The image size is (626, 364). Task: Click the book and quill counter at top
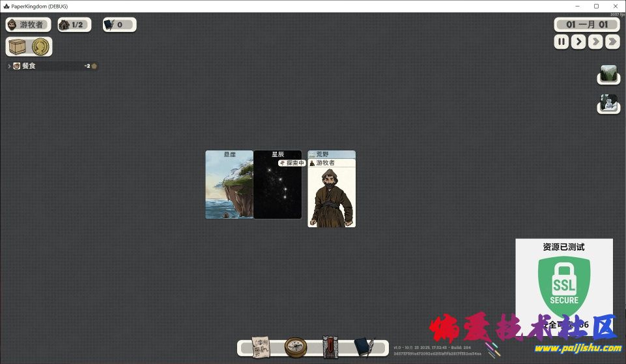click(x=119, y=25)
